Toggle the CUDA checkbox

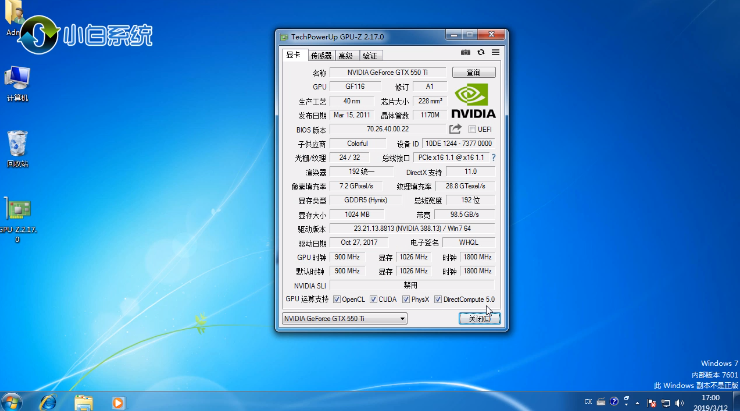374,299
